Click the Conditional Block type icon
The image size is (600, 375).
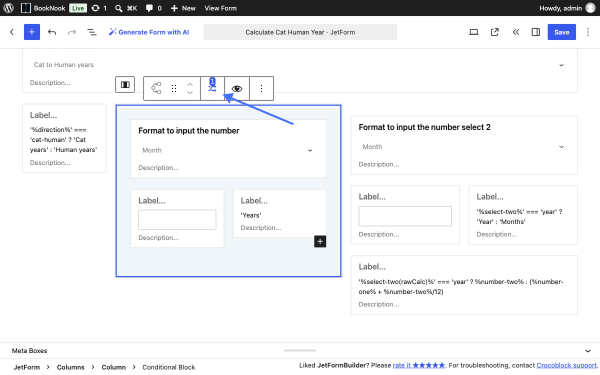point(156,88)
